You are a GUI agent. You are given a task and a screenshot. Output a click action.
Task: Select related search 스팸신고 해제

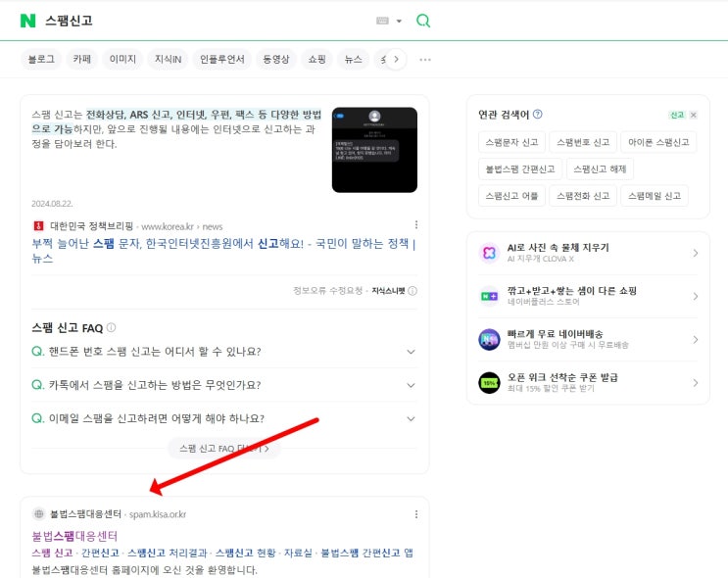tap(600, 169)
